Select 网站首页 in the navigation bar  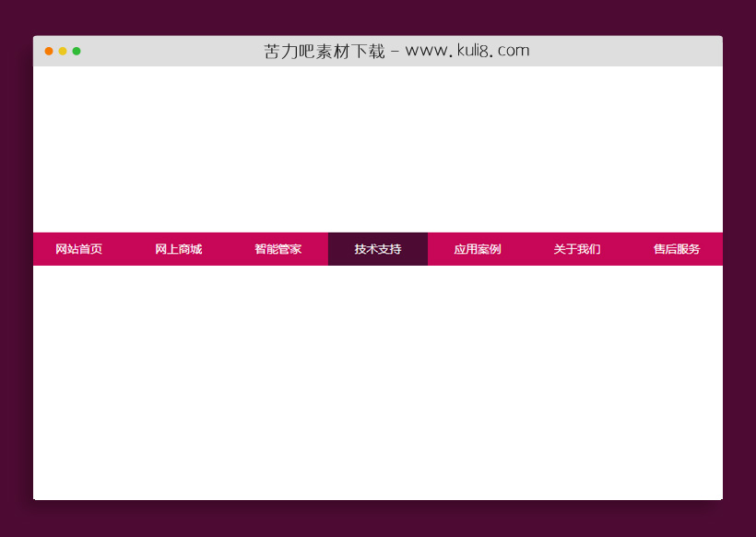pos(78,248)
